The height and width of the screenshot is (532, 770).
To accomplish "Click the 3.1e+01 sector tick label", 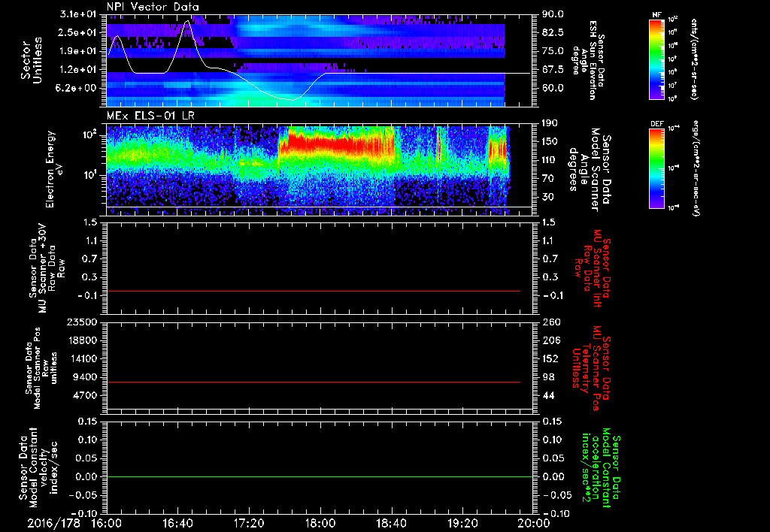I will pyautogui.click(x=79, y=14).
